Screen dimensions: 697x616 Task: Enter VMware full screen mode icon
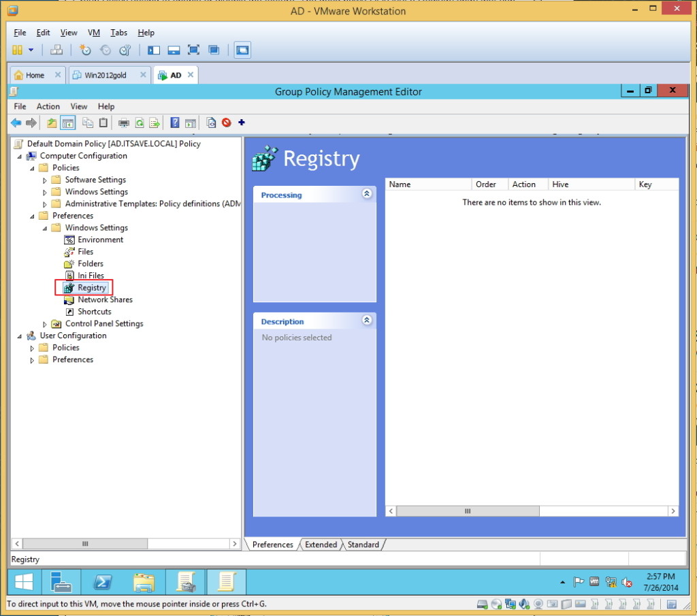coord(194,50)
